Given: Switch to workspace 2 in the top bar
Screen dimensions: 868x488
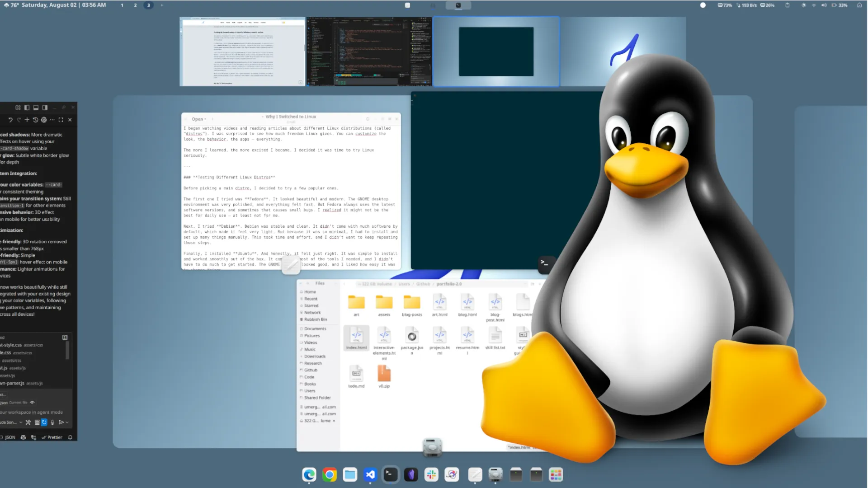Looking at the screenshot, I should [135, 5].
